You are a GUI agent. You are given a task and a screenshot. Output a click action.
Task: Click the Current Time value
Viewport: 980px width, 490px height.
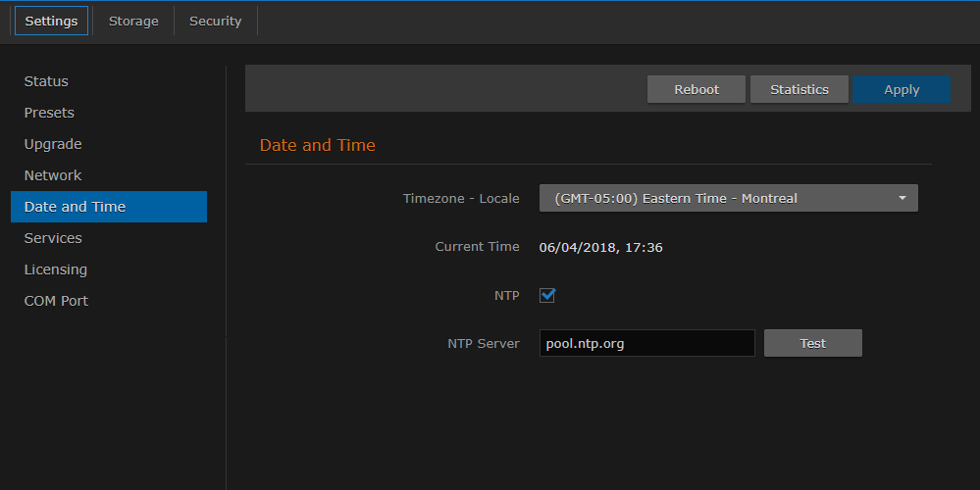(x=600, y=247)
